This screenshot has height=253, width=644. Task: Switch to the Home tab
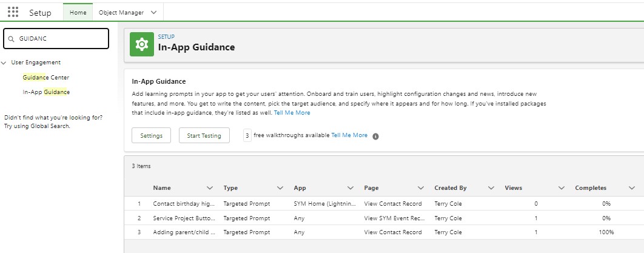pos(78,12)
